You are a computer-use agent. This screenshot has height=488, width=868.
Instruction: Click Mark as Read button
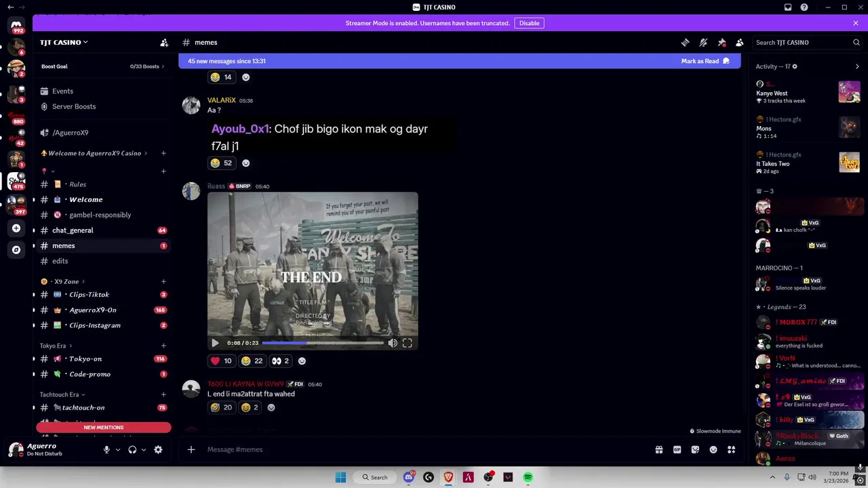pyautogui.click(x=705, y=61)
